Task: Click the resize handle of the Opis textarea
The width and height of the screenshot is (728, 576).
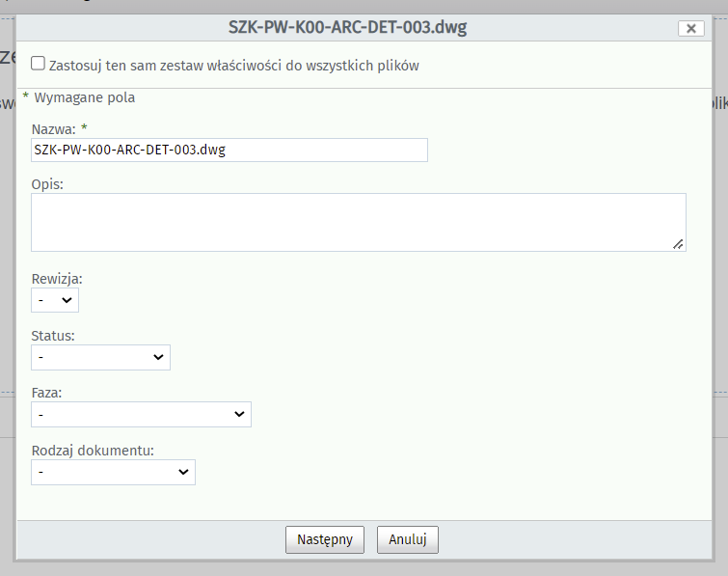Action: click(x=679, y=244)
